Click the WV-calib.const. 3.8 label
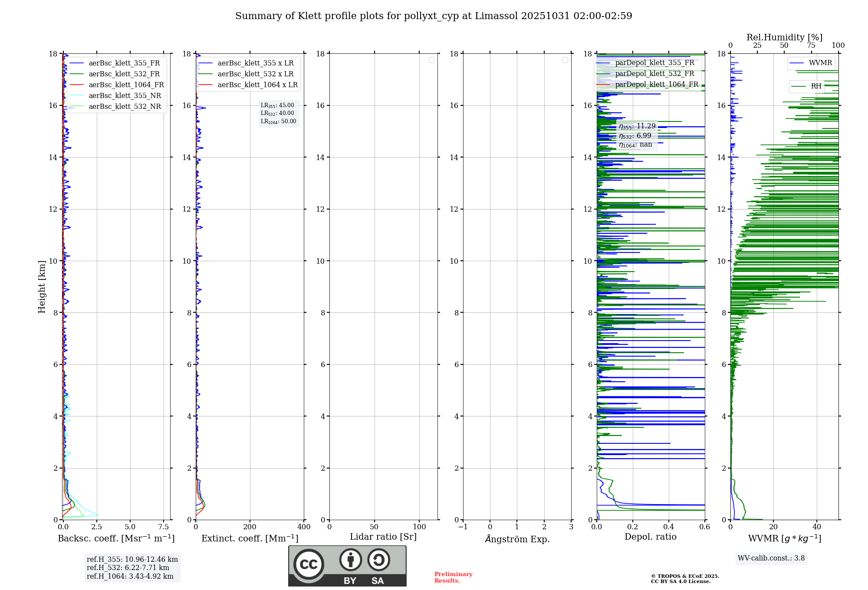Viewport: 868px width, 590px height. pos(771,558)
